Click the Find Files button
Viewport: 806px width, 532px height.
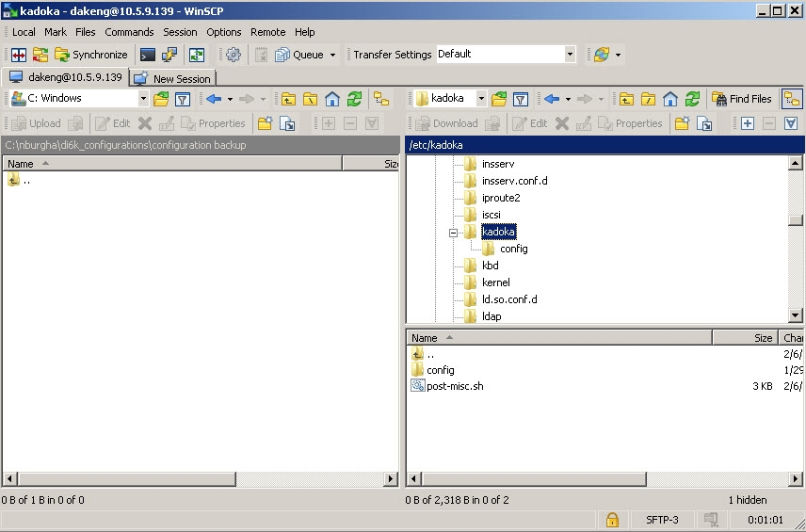pos(742,99)
